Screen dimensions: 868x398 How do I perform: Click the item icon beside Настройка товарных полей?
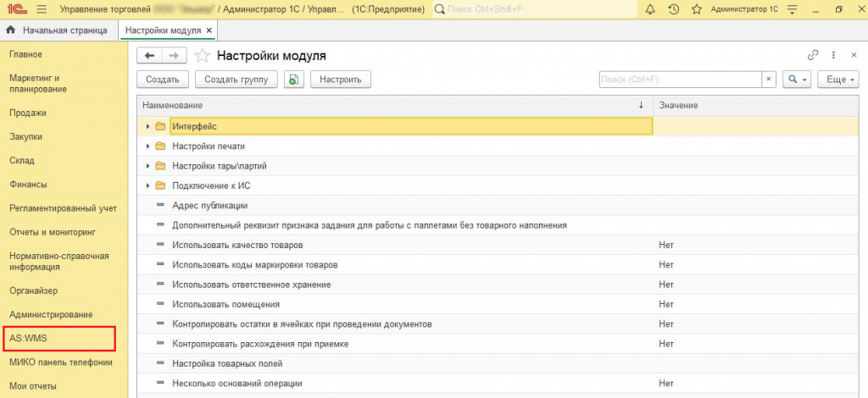(160, 363)
